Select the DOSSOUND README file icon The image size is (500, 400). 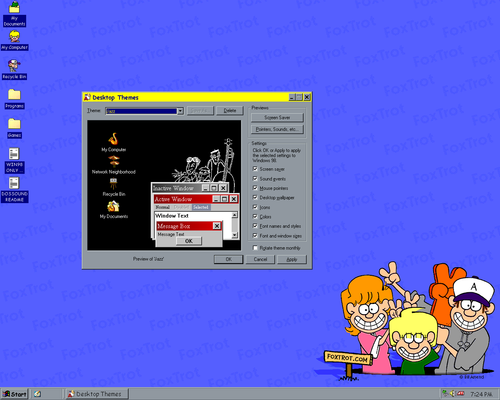[14, 189]
